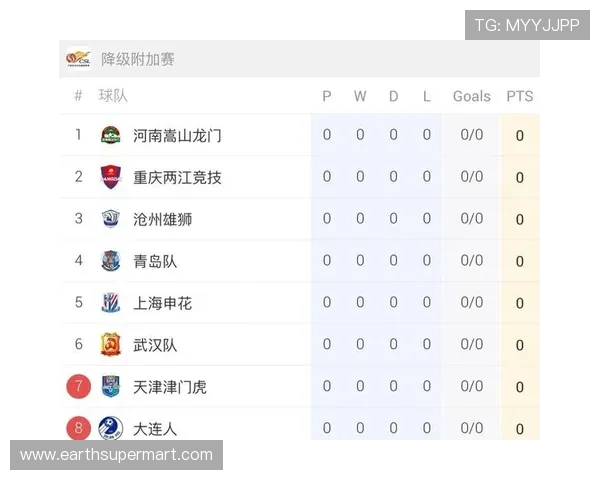Click the 沧州雄狮 team crest
The width and height of the screenshot is (600, 480).
[x=110, y=219]
